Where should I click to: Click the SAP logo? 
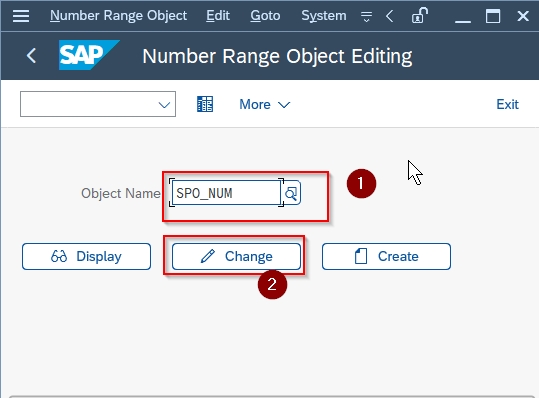point(89,55)
